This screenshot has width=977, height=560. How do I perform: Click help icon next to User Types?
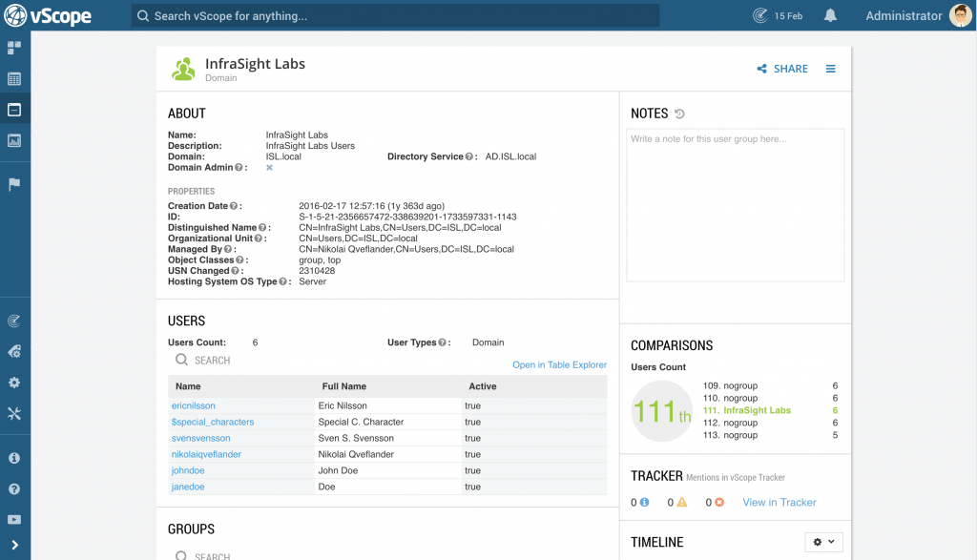(x=443, y=342)
